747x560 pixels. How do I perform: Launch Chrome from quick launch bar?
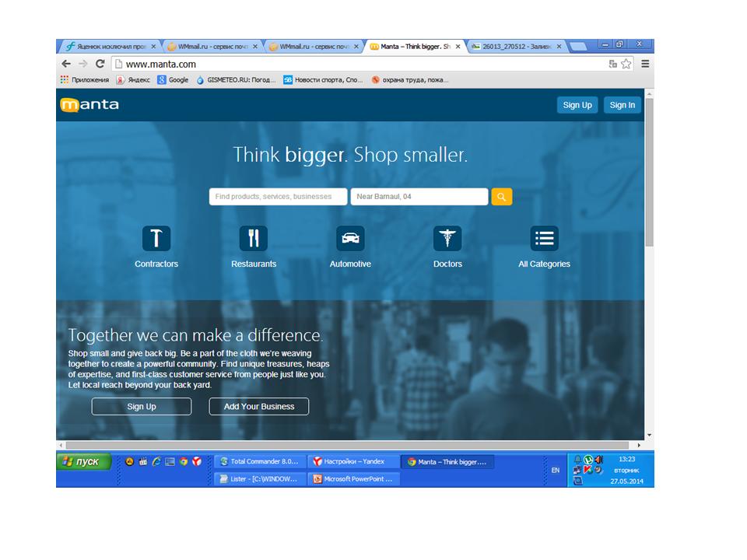click(x=184, y=461)
